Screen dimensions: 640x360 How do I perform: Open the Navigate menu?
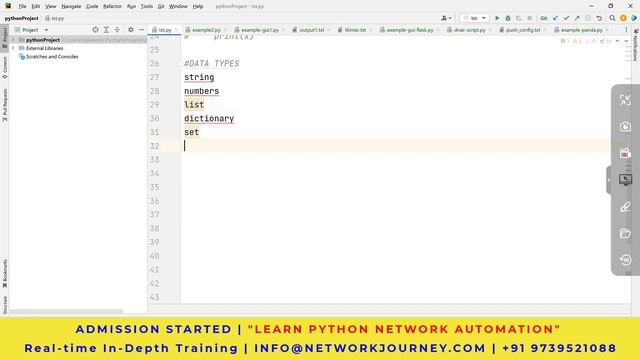(x=71, y=7)
